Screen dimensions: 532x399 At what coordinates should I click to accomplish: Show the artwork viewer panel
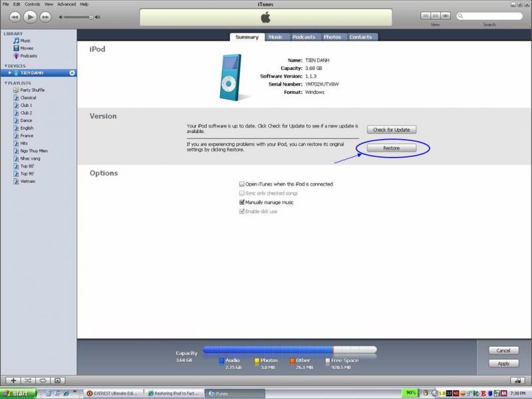(57, 380)
